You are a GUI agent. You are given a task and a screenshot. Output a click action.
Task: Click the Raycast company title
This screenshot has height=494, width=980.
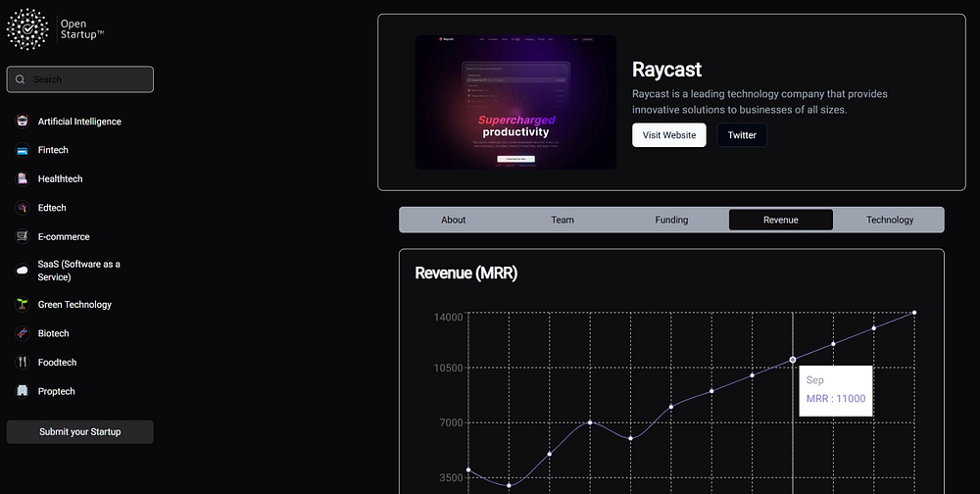[666, 70]
